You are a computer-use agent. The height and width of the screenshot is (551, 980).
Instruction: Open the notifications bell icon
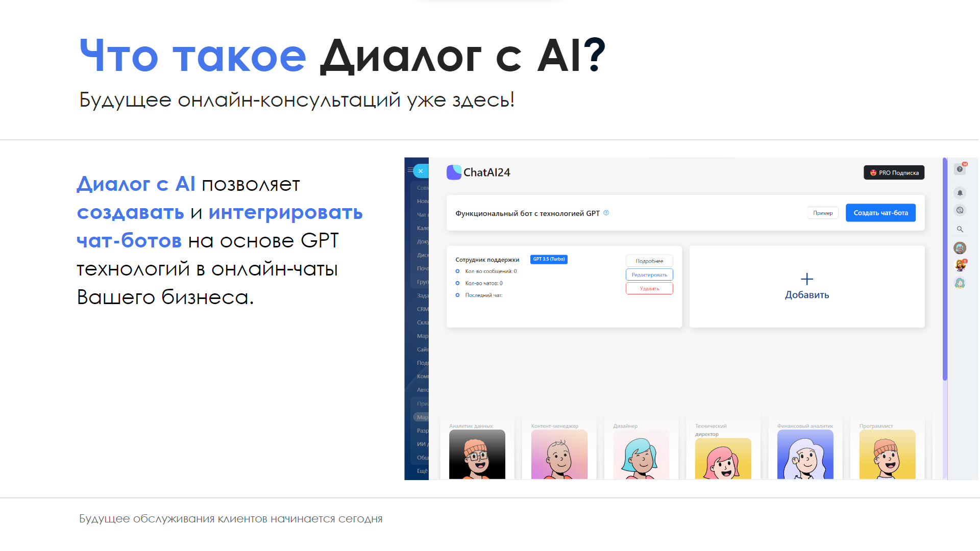(960, 193)
